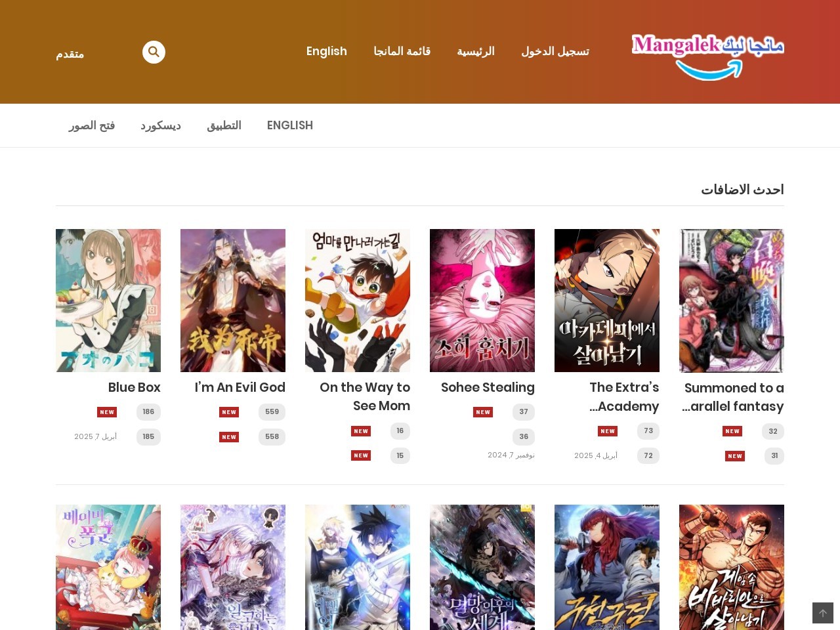Click NEW badge beside chapter 186
The image size is (840, 630).
[x=107, y=412]
